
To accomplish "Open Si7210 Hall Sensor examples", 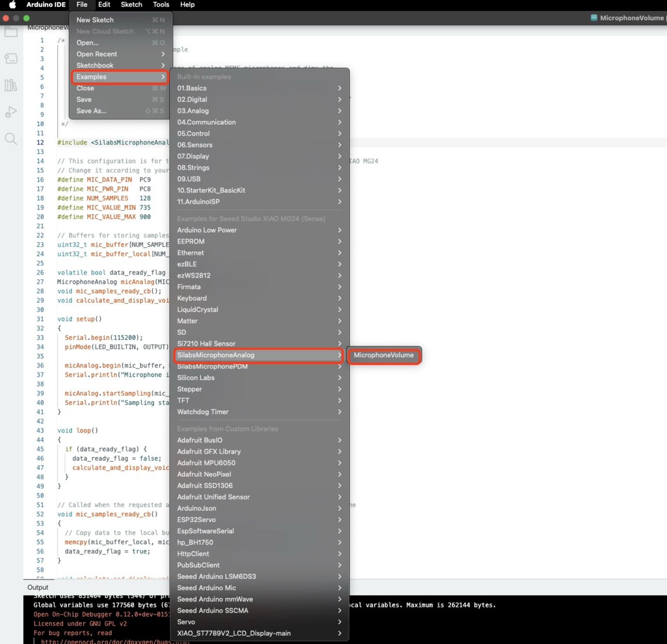I will pos(259,344).
